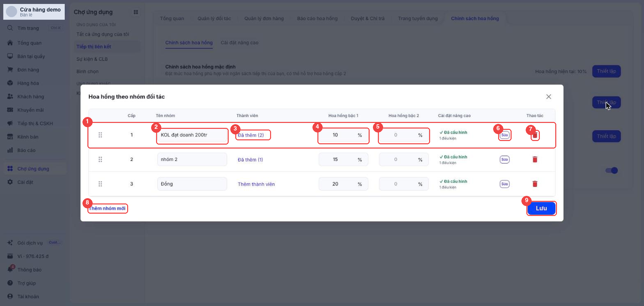Click the Sửa edit icon for nhóm 2
This screenshot has width=644, height=306.
(504, 159)
